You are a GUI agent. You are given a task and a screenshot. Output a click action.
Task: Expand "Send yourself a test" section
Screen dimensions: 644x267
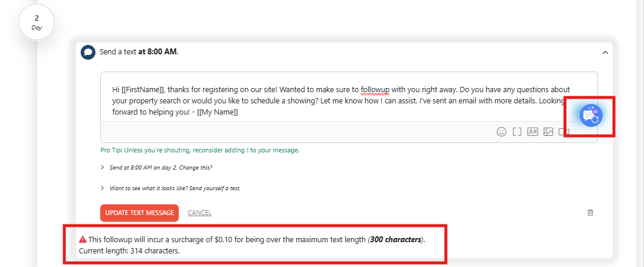coord(170,188)
